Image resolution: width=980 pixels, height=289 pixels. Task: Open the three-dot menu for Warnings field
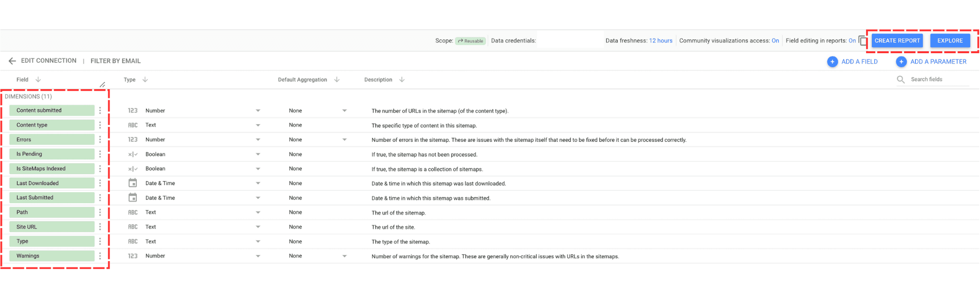tap(100, 256)
